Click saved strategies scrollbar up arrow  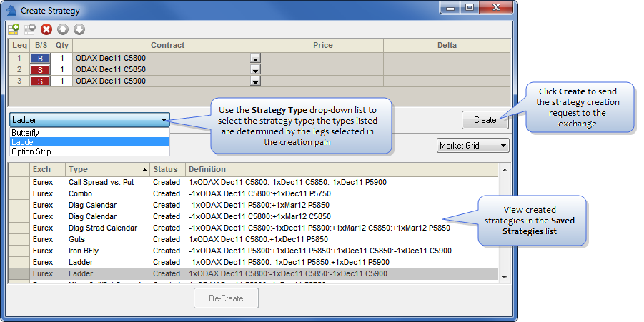click(x=505, y=170)
